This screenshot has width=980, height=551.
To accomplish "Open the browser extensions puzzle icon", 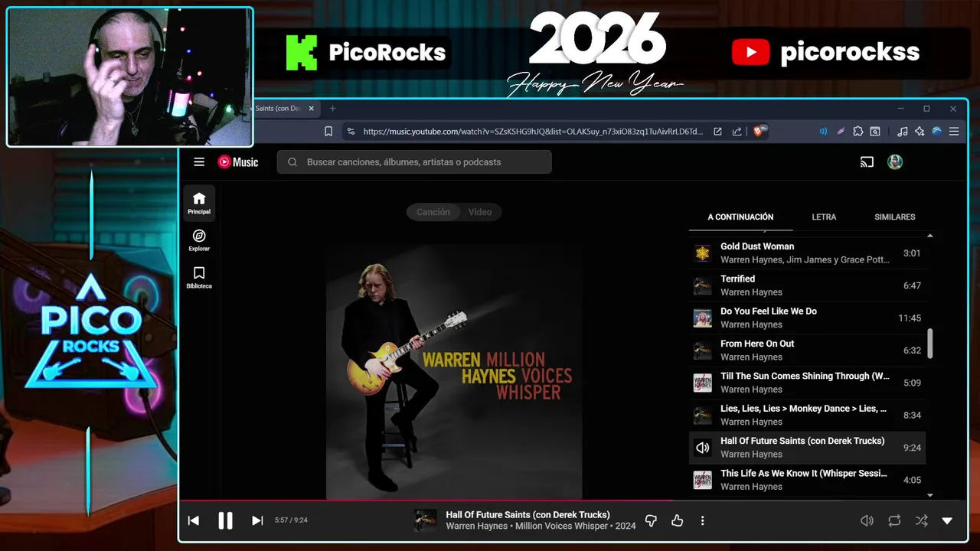I will tap(858, 132).
